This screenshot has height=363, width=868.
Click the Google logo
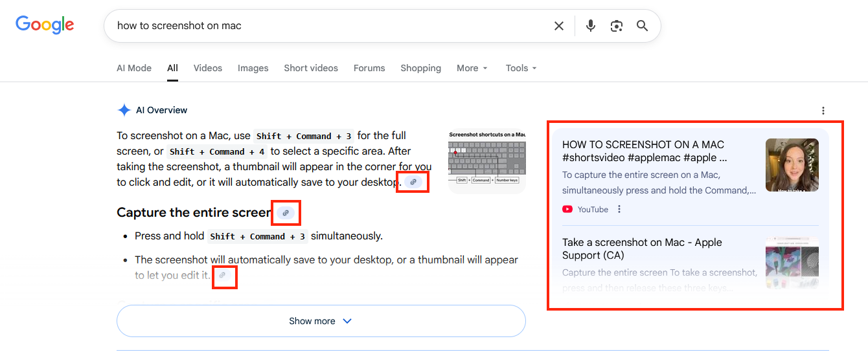(x=45, y=25)
